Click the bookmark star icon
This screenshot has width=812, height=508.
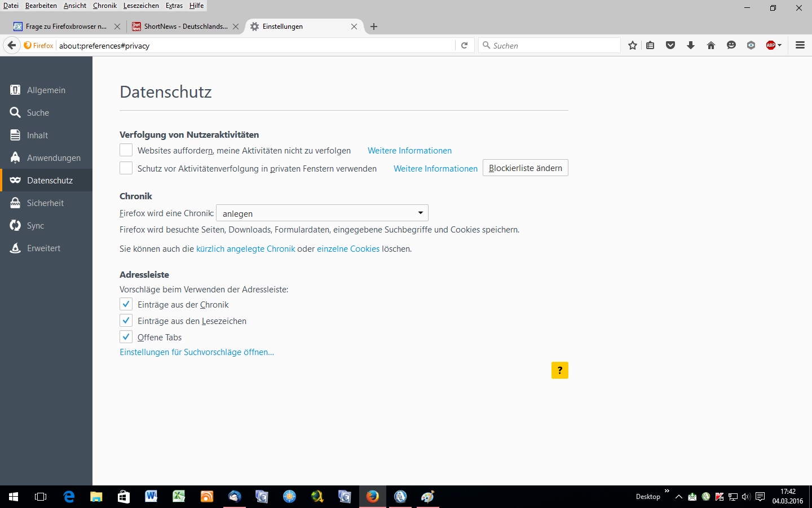[633, 46]
